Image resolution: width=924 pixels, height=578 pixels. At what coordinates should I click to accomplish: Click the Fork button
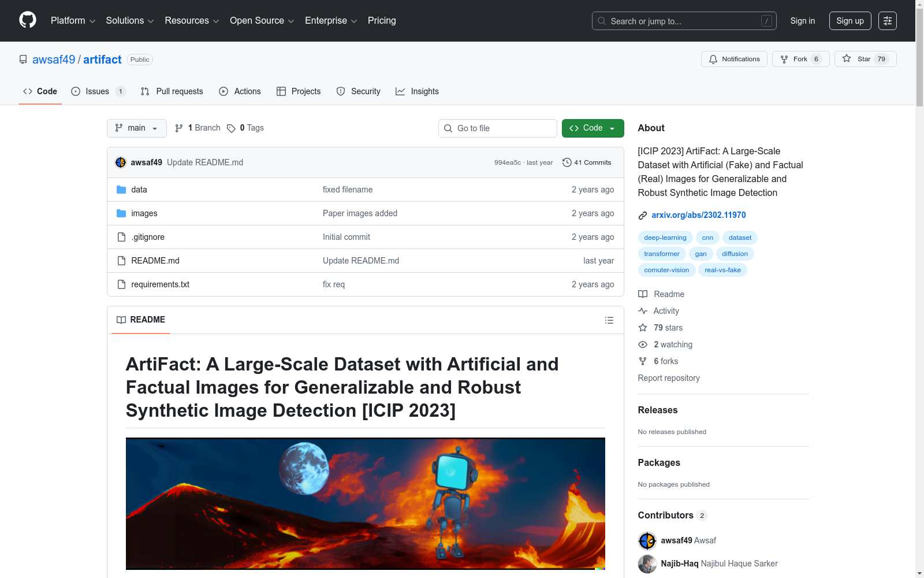tap(801, 59)
